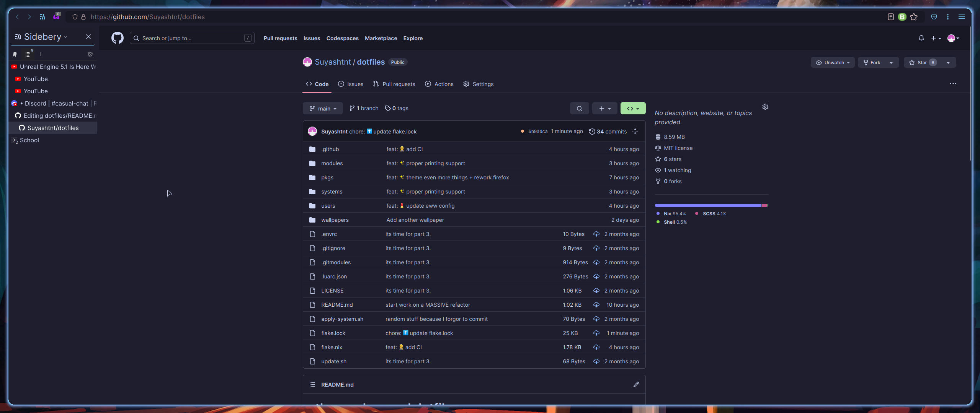Open the Suyashtnt owner link
Viewport: 980px width, 413px height.
pos(333,62)
